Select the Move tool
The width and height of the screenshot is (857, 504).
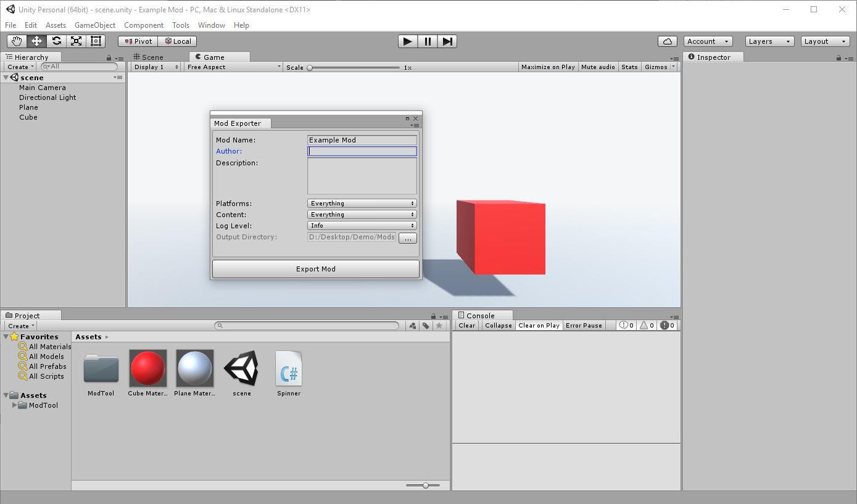pos(36,41)
